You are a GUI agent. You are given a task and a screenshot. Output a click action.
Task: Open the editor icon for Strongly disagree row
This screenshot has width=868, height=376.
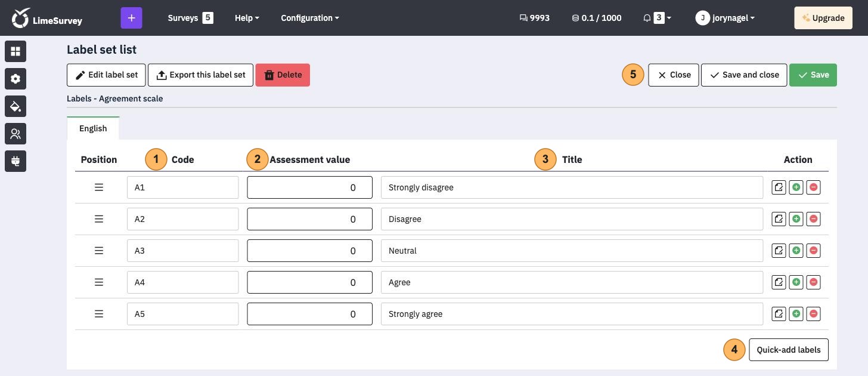[x=779, y=187]
